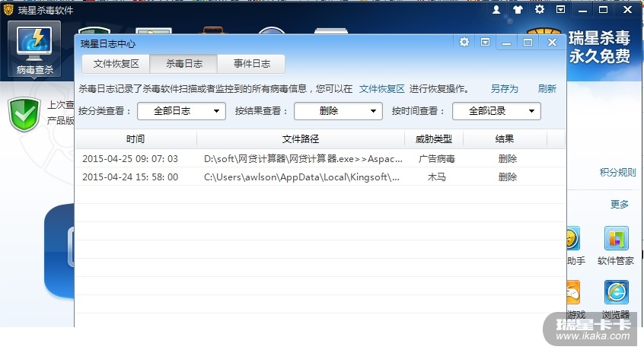Switch to 杀毒日志 tab
The width and height of the screenshot is (644, 350).
183,64
